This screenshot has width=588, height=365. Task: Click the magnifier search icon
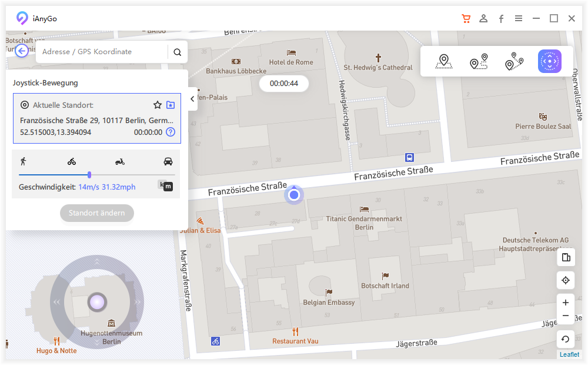click(178, 52)
